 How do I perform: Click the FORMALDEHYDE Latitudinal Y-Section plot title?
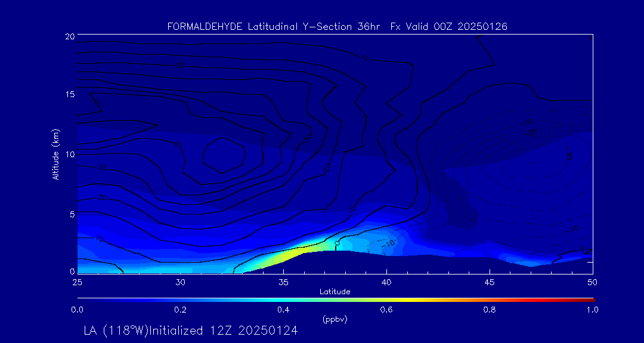tap(338, 27)
